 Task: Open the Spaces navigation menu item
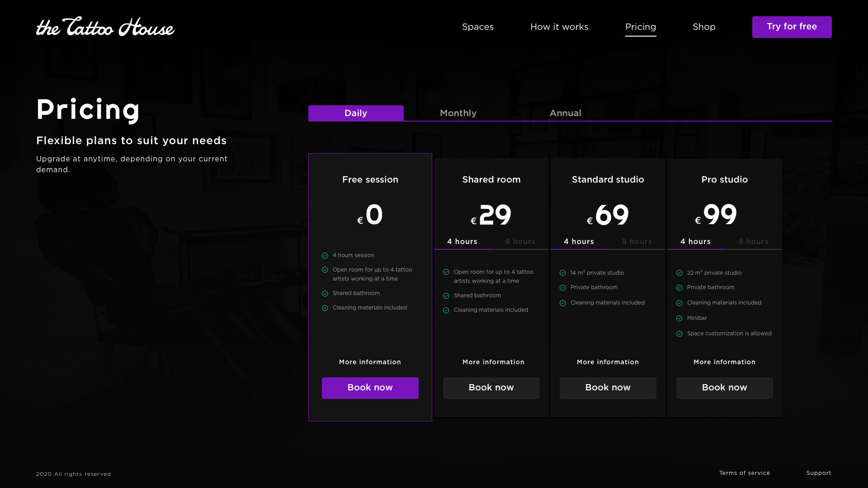click(477, 27)
